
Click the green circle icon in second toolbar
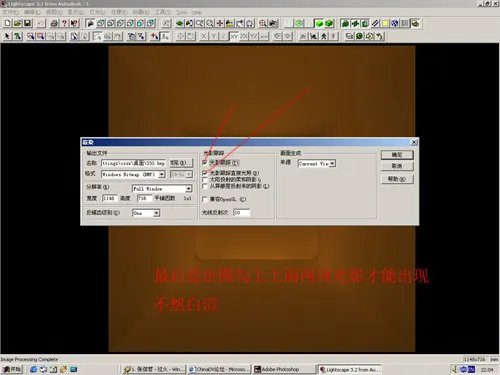(x=359, y=36)
